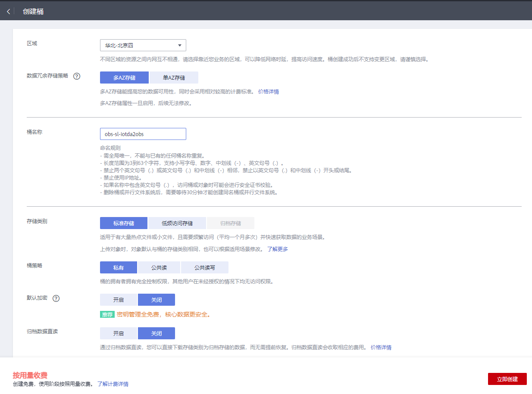Open the help tooltip beside 数据冗余存储策略

click(77, 76)
